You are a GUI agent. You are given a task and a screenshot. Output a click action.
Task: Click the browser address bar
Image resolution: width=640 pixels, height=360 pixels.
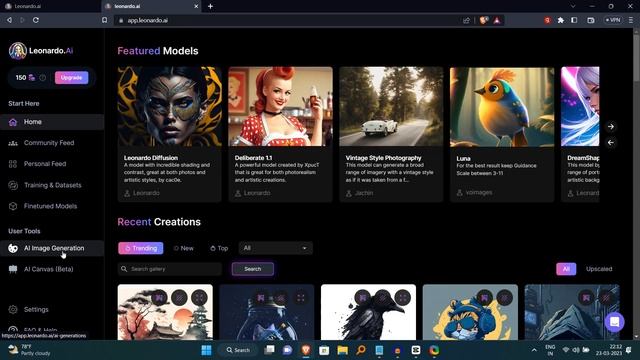click(286, 20)
